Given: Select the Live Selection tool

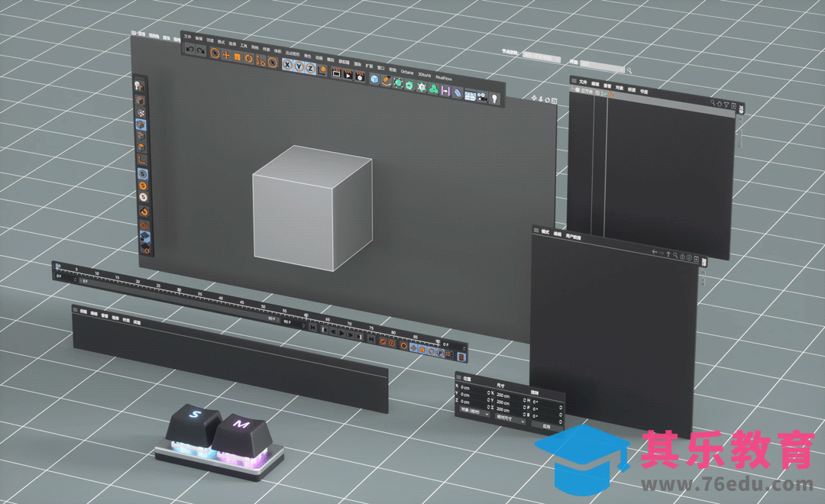Looking at the screenshot, I should click(x=216, y=53).
